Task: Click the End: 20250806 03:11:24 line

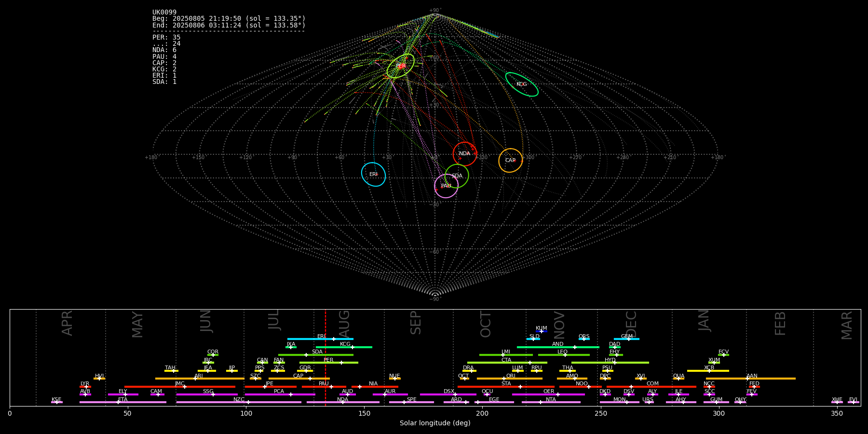Action: coord(229,25)
